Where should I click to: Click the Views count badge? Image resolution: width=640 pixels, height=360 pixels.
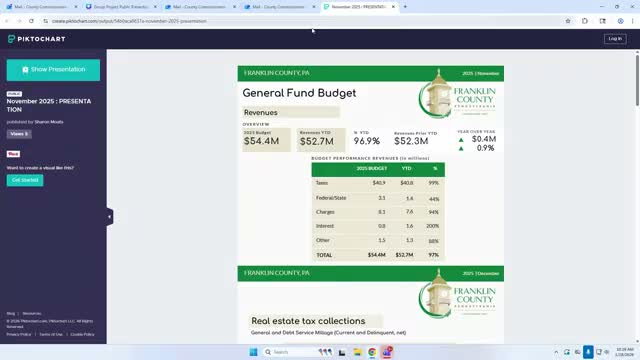tap(19, 134)
